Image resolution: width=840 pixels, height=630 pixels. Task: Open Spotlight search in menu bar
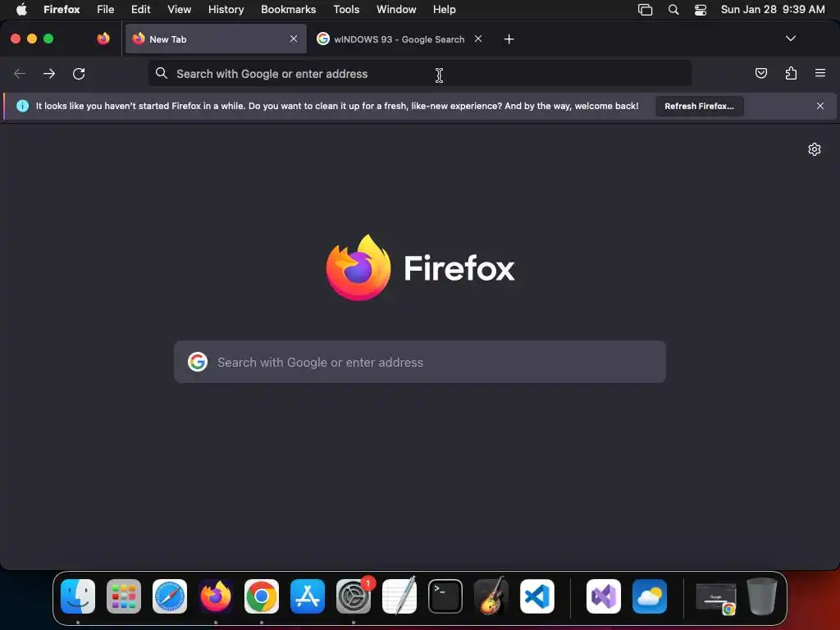[x=673, y=10]
